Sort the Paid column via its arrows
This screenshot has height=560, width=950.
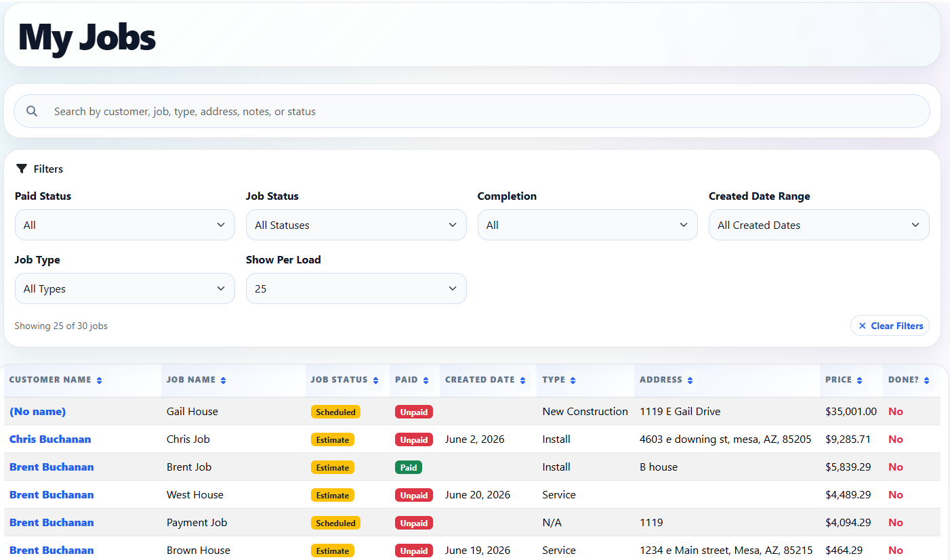pyautogui.click(x=426, y=381)
